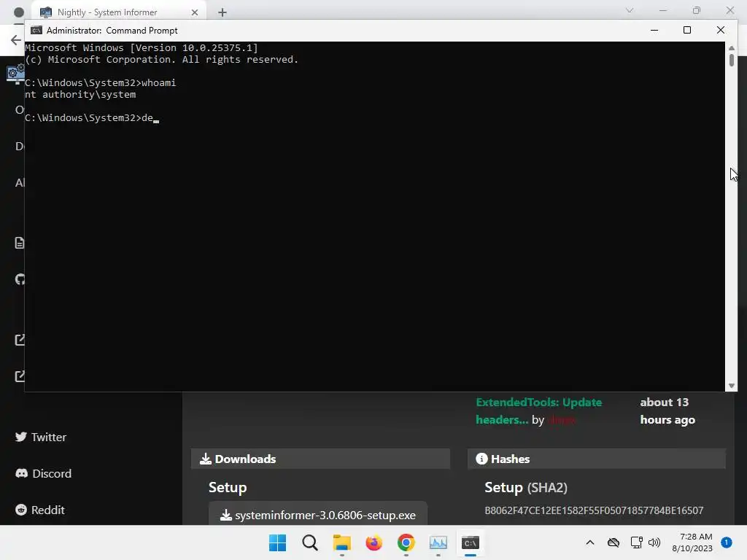Open Reddit link in sidebar
747x560 pixels.
pos(40,510)
